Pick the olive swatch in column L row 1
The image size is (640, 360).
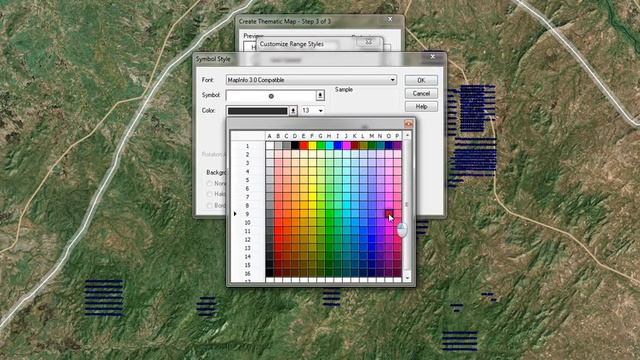(x=363, y=146)
